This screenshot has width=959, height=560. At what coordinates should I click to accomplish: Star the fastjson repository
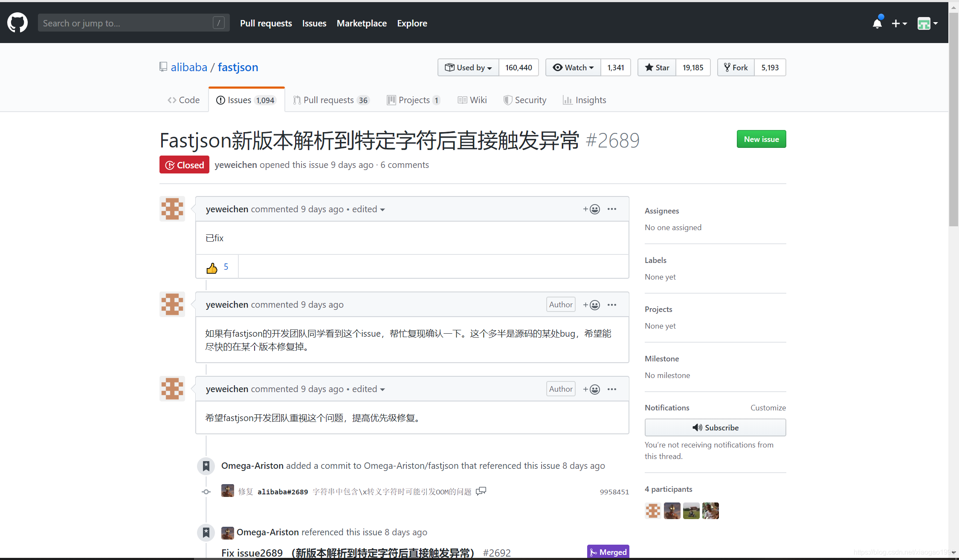pyautogui.click(x=657, y=67)
